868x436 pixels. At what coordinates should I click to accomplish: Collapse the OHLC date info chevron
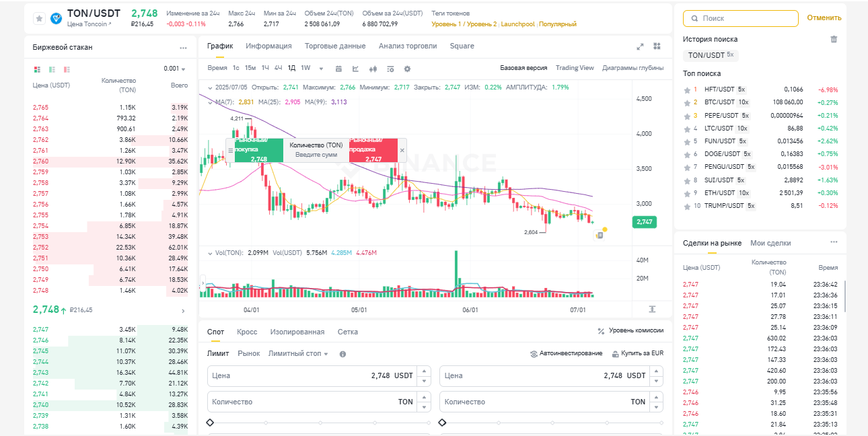tap(210, 87)
